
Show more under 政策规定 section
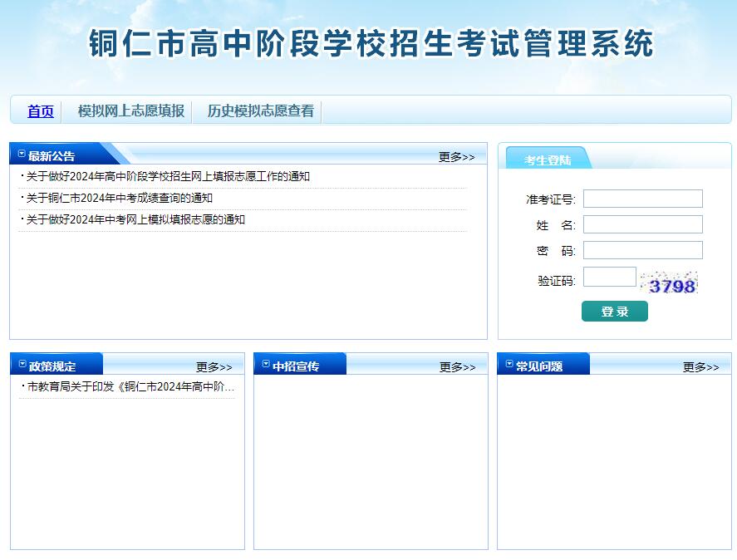click(214, 367)
